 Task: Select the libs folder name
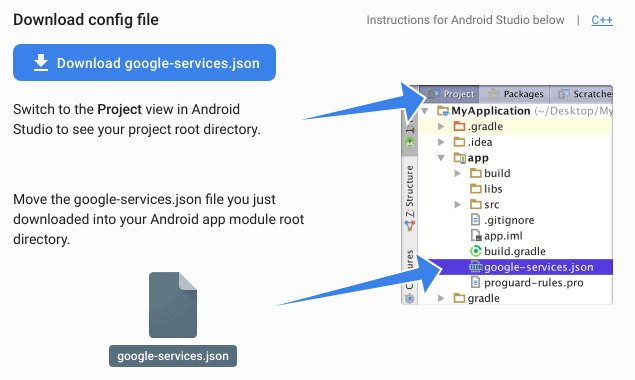click(x=493, y=189)
